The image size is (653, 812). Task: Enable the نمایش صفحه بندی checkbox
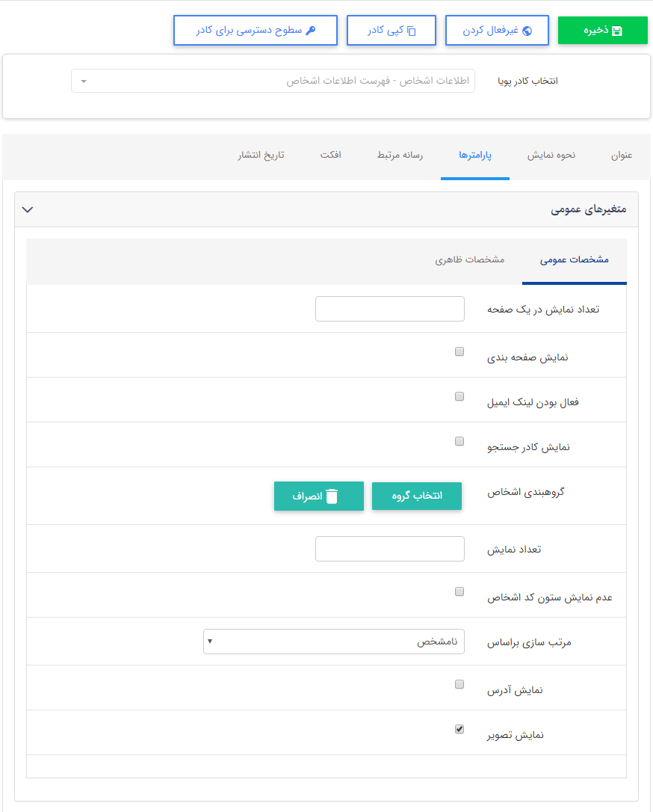(459, 351)
